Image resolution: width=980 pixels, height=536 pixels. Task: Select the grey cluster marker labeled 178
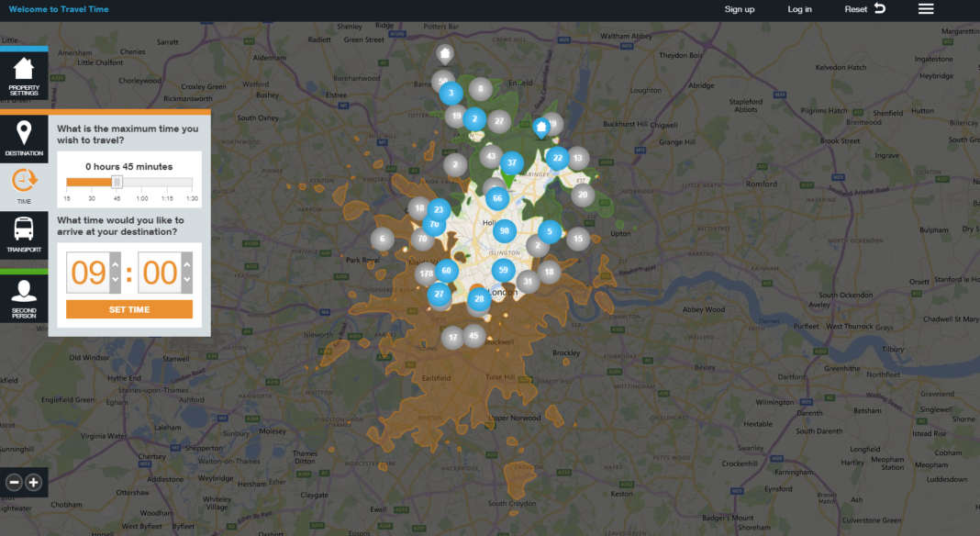coord(425,274)
